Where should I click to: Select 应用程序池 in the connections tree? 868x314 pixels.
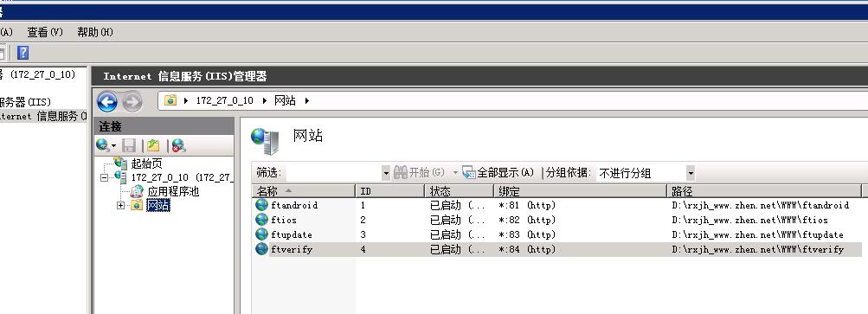[x=173, y=192]
